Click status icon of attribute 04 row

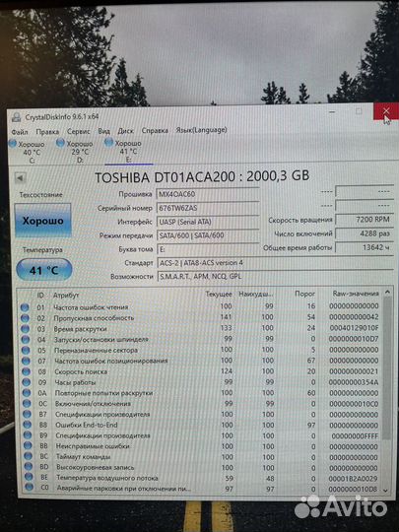(26, 340)
